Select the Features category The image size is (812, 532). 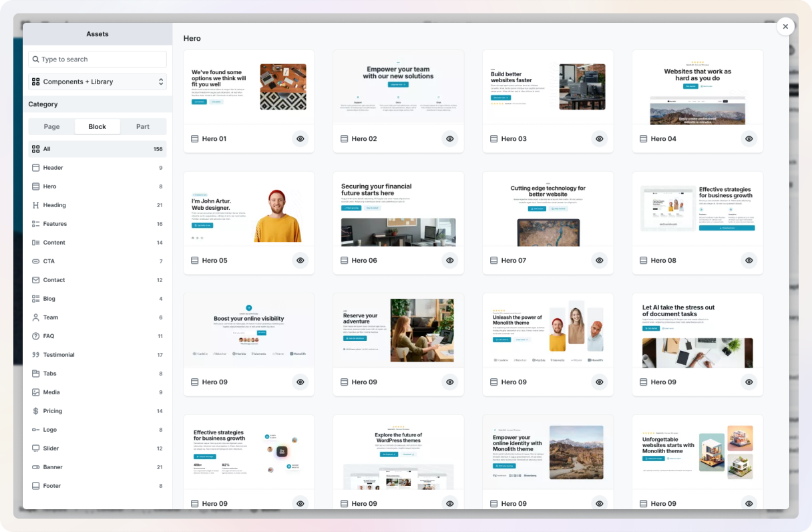point(55,224)
